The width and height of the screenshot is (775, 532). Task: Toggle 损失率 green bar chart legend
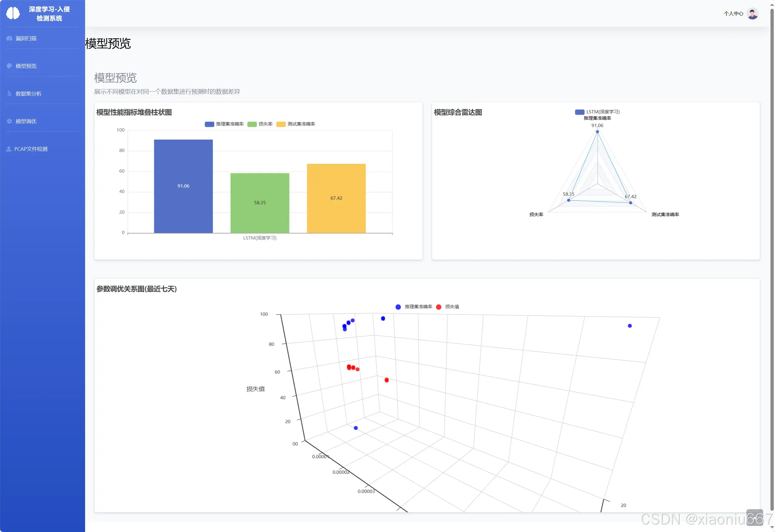tap(260, 124)
